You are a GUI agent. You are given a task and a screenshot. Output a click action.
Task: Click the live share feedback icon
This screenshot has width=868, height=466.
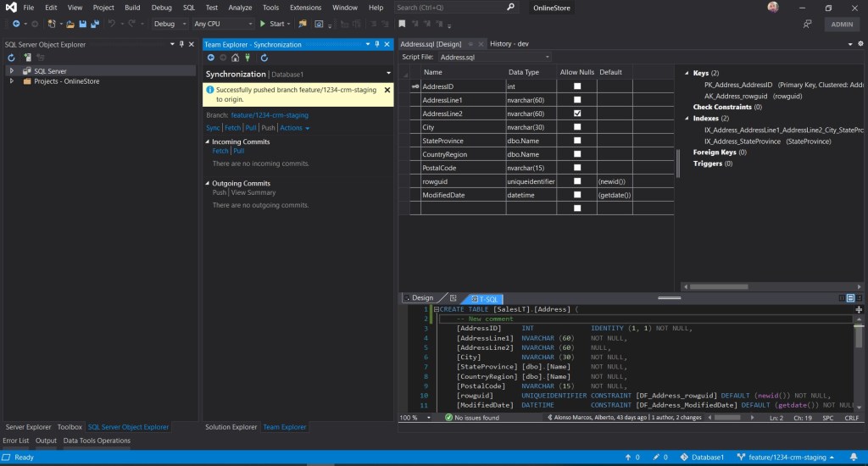click(807, 24)
